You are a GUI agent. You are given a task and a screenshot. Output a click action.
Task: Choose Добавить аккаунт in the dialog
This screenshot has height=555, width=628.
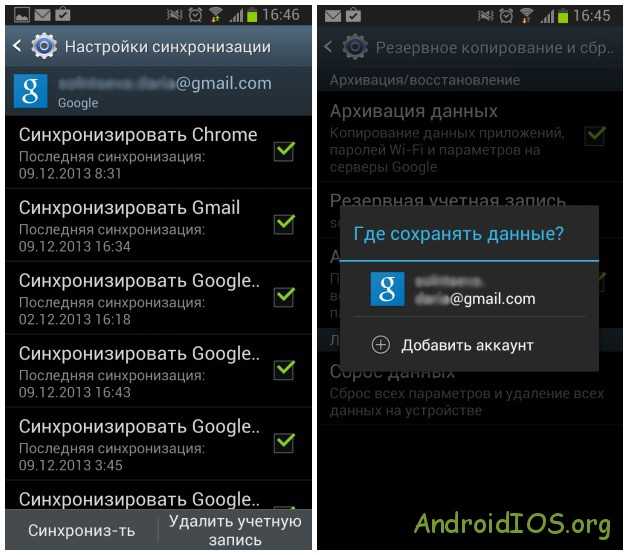coord(469,345)
